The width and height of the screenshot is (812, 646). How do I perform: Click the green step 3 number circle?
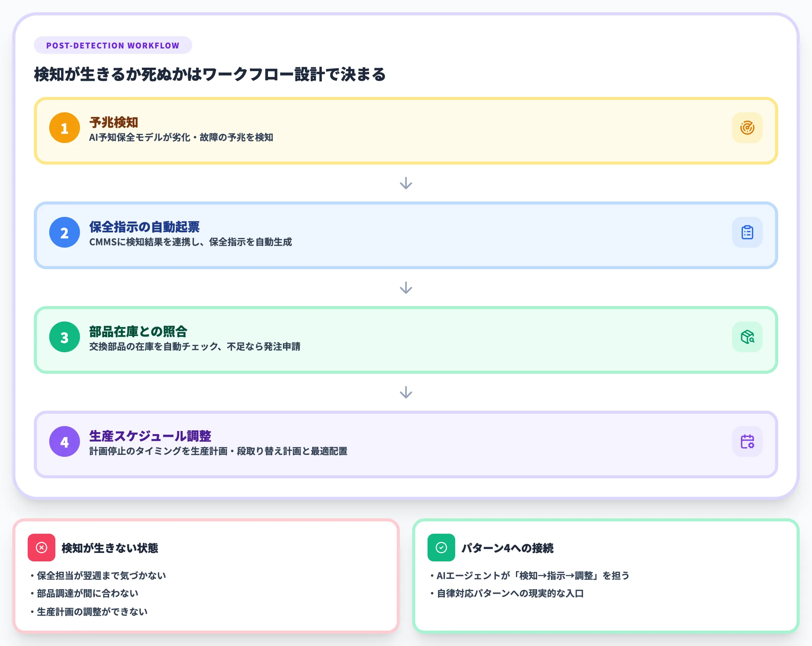pos(65,337)
